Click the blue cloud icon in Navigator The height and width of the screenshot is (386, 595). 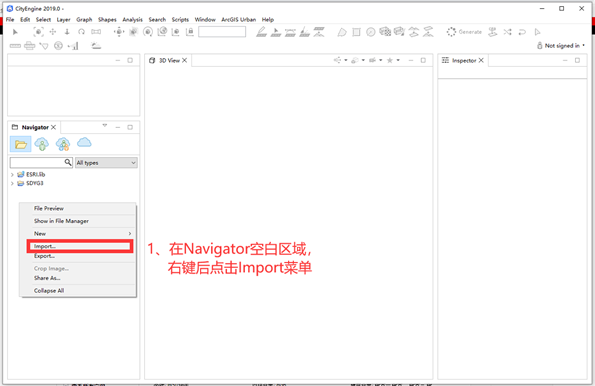tap(84, 143)
